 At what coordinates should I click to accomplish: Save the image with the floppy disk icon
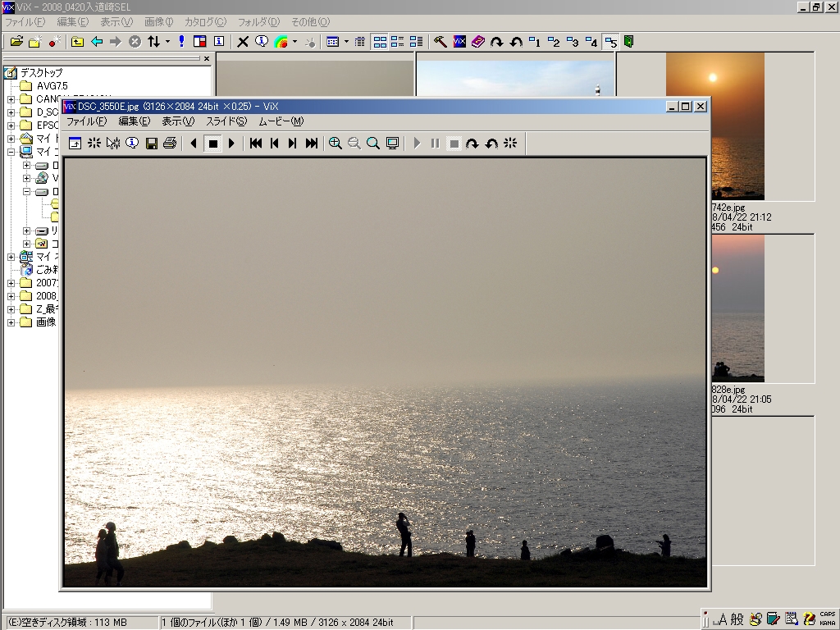(151, 144)
